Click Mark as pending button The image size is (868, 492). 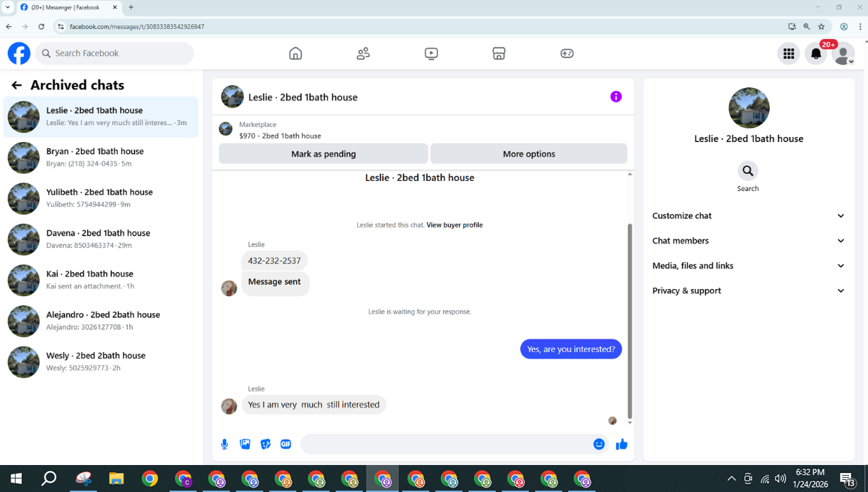point(323,153)
